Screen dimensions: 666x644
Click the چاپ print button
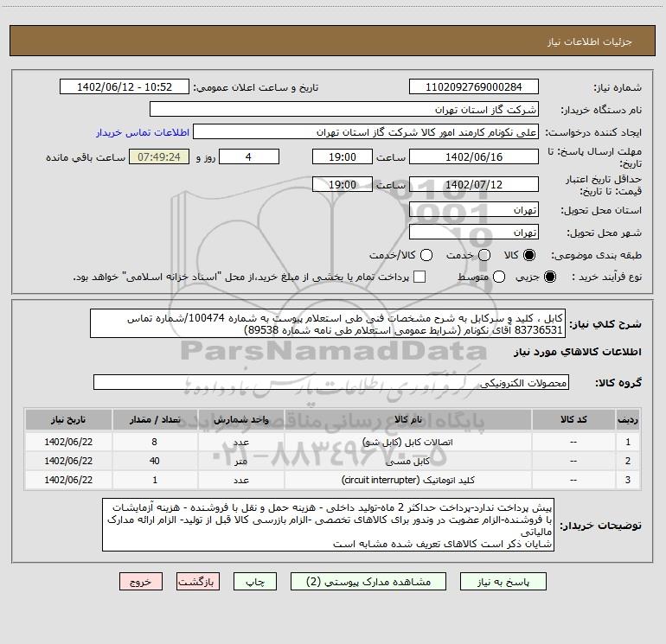click(x=255, y=582)
